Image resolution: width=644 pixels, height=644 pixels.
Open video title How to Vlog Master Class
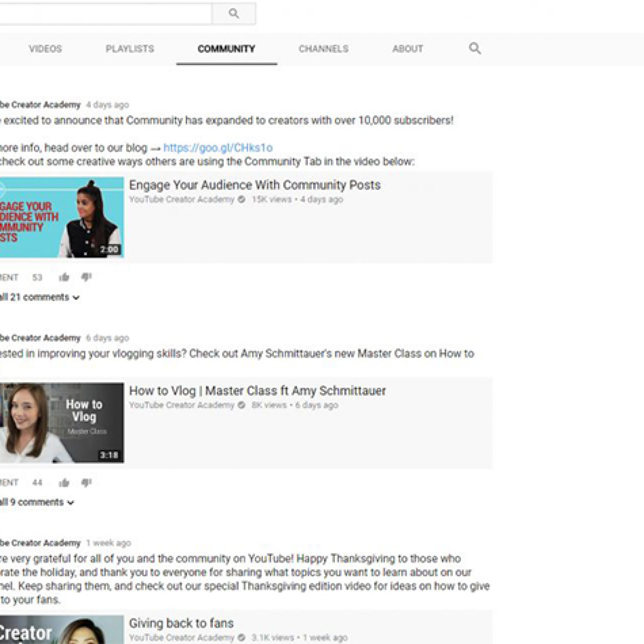coord(257,391)
